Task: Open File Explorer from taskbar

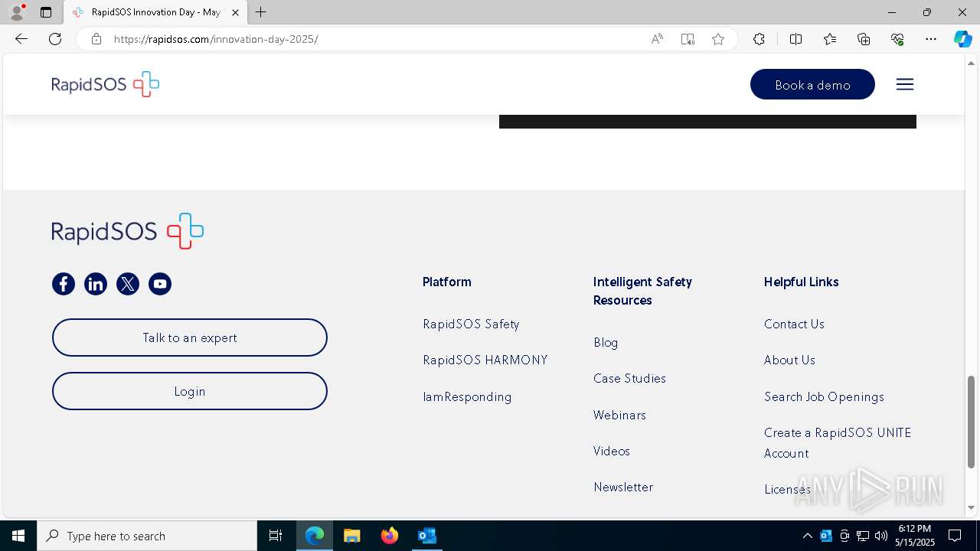Action: [x=351, y=536]
